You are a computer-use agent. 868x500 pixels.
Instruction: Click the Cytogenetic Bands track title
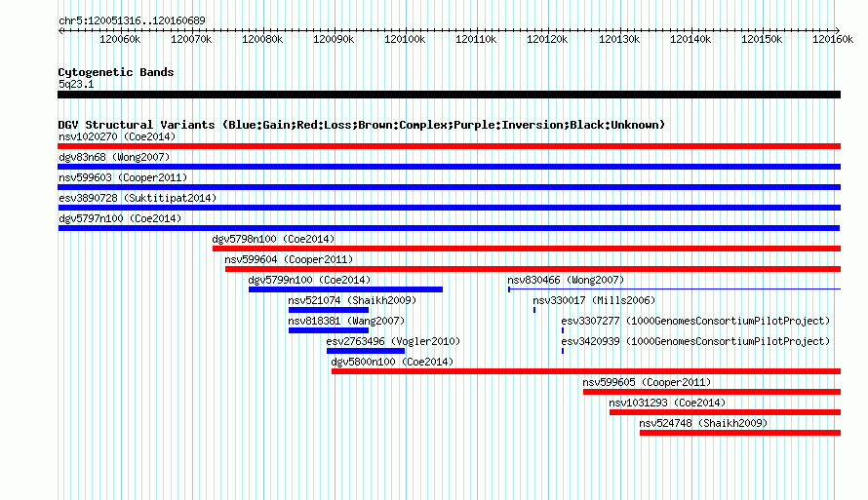tap(116, 72)
